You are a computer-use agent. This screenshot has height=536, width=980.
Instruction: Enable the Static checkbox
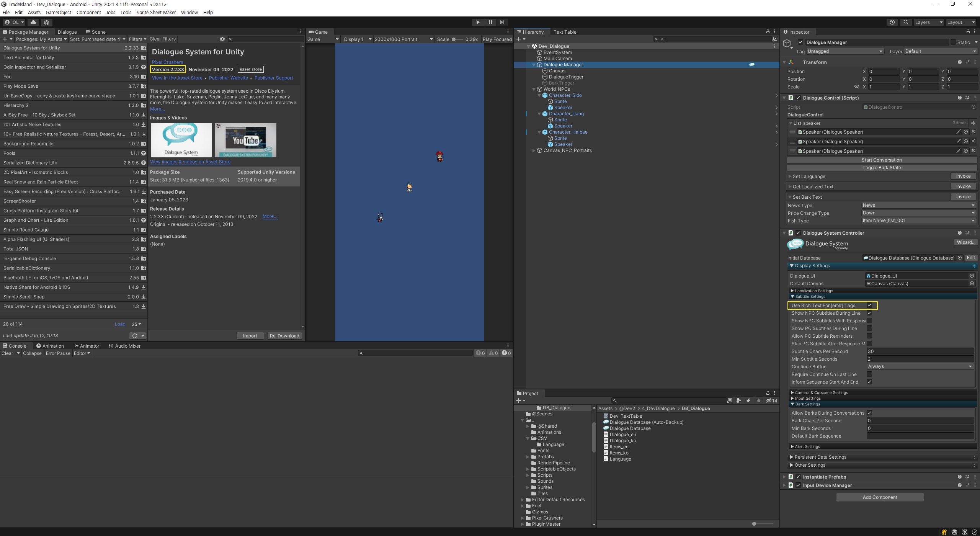(x=953, y=42)
